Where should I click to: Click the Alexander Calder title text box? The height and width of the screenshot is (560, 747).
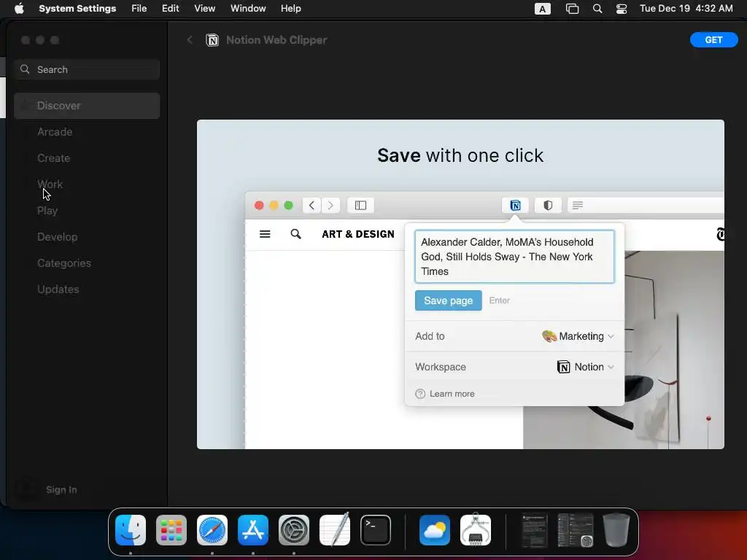click(514, 257)
